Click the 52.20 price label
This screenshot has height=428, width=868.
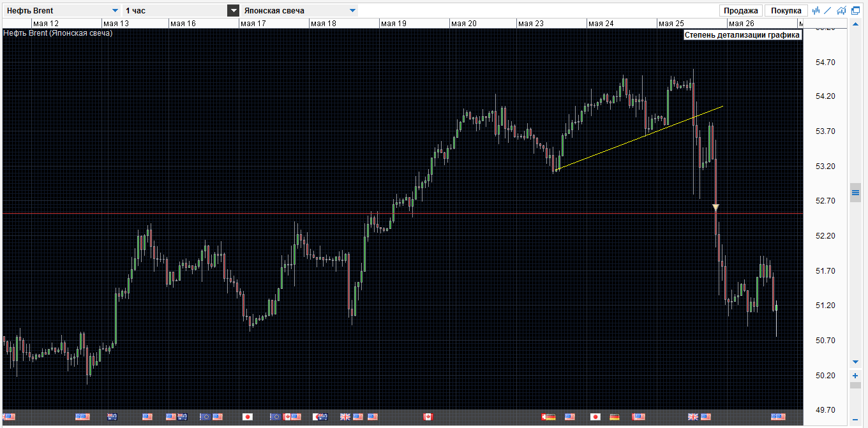pos(825,236)
